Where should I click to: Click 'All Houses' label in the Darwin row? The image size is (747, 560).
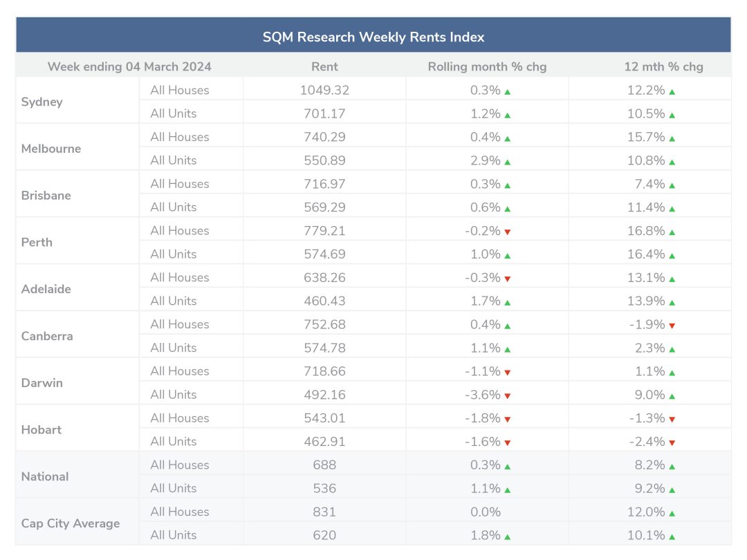point(180,371)
